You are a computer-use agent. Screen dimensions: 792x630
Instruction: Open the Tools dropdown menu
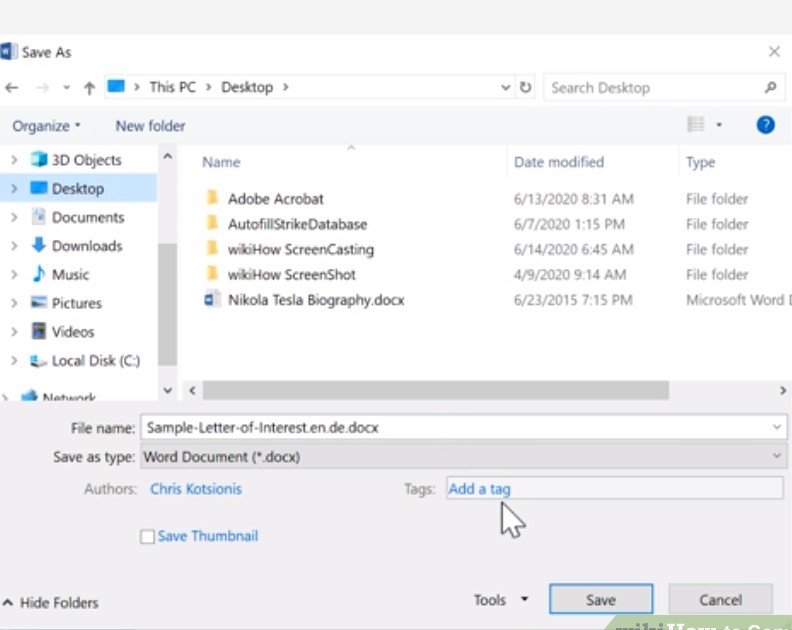501,600
